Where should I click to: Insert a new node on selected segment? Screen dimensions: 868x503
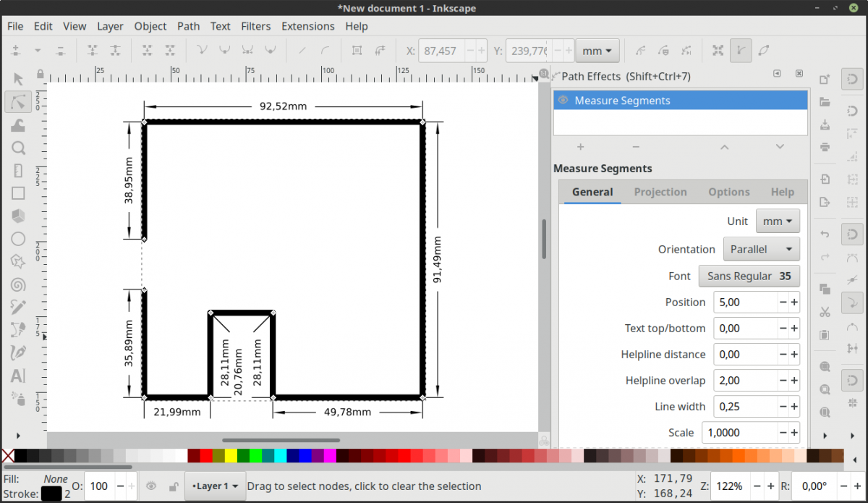click(x=15, y=50)
